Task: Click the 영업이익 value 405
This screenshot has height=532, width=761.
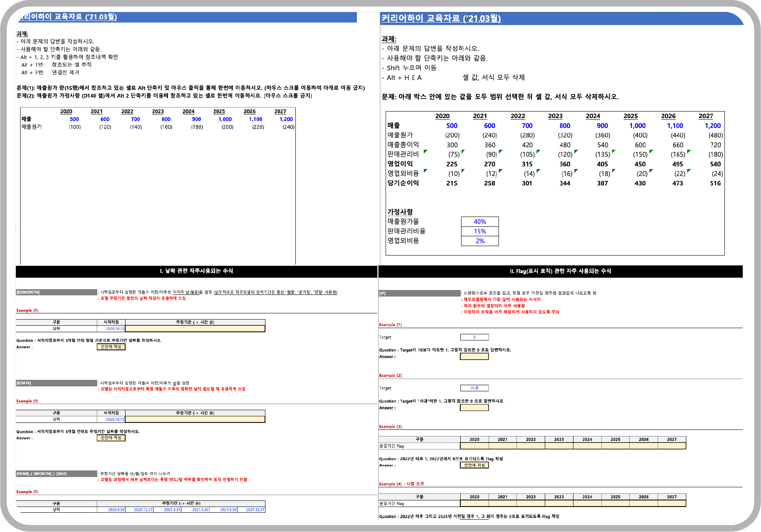Action: [x=602, y=164]
